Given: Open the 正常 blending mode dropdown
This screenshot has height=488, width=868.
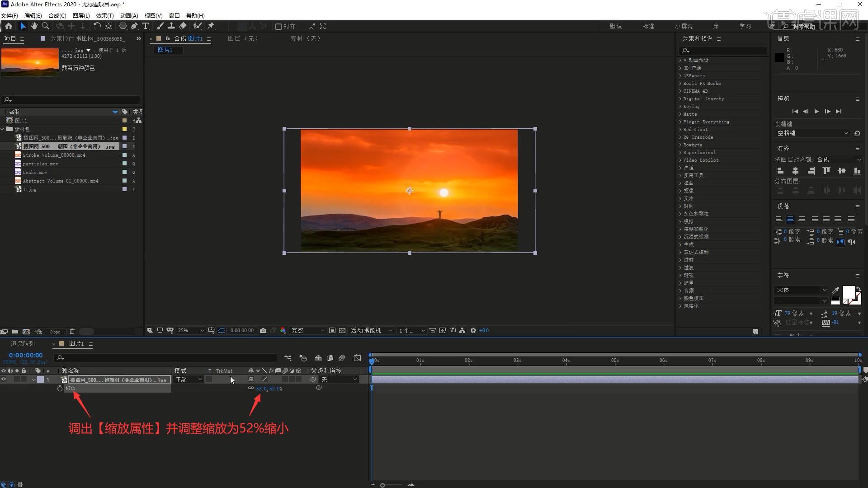Looking at the screenshot, I should click(x=189, y=380).
